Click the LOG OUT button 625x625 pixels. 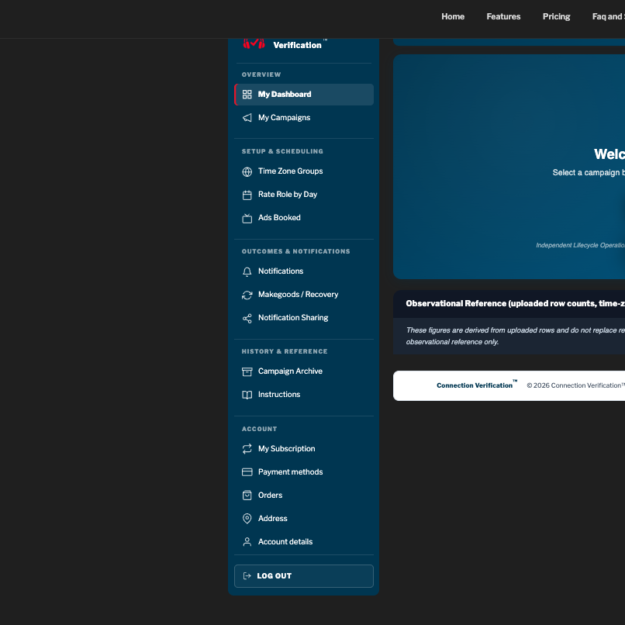[x=304, y=576]
